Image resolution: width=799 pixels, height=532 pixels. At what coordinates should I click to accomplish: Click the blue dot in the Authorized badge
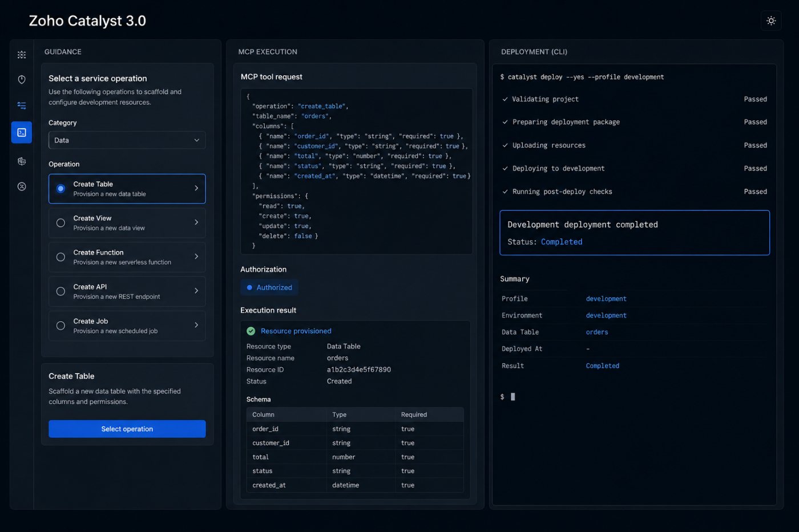click(x=249, y=287)
